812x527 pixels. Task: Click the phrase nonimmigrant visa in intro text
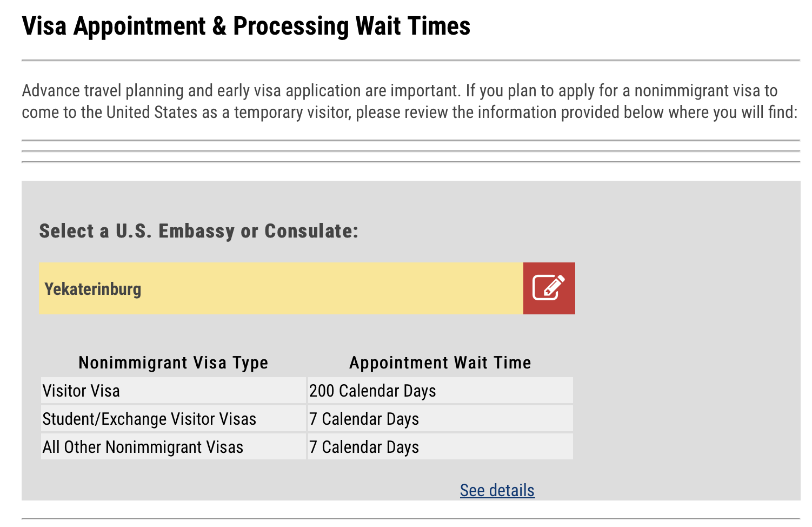(x=697, y=90)
